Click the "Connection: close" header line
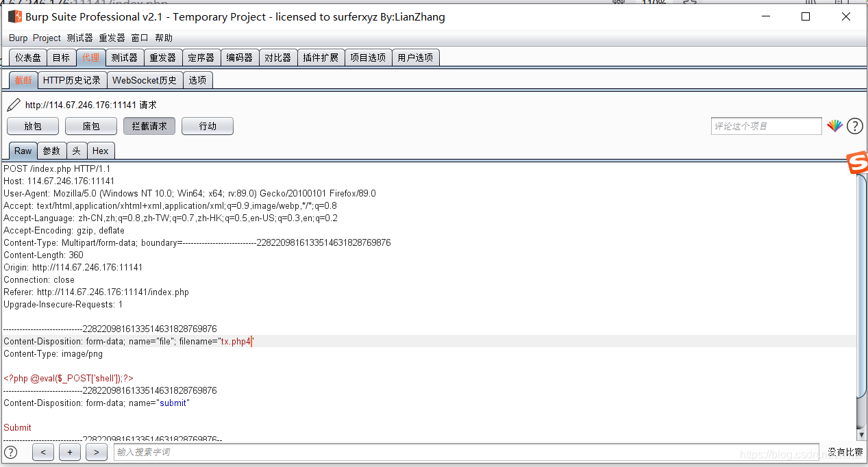Screen dimensions: 868x467 tap(39, 279)
